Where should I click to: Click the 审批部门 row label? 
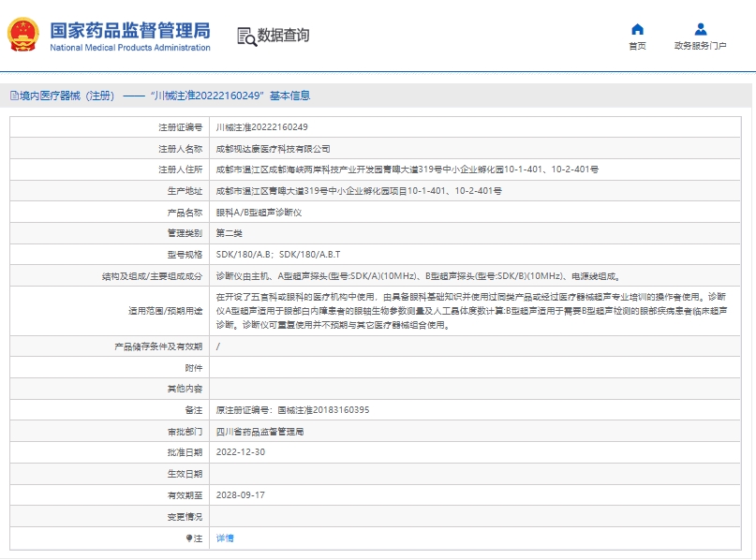[185, 432]
